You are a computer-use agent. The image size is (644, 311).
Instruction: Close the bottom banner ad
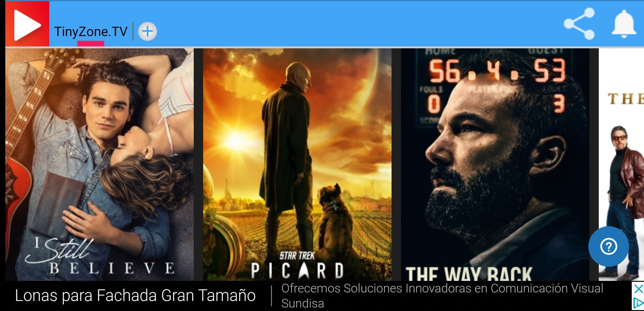(x=638, y=289)
